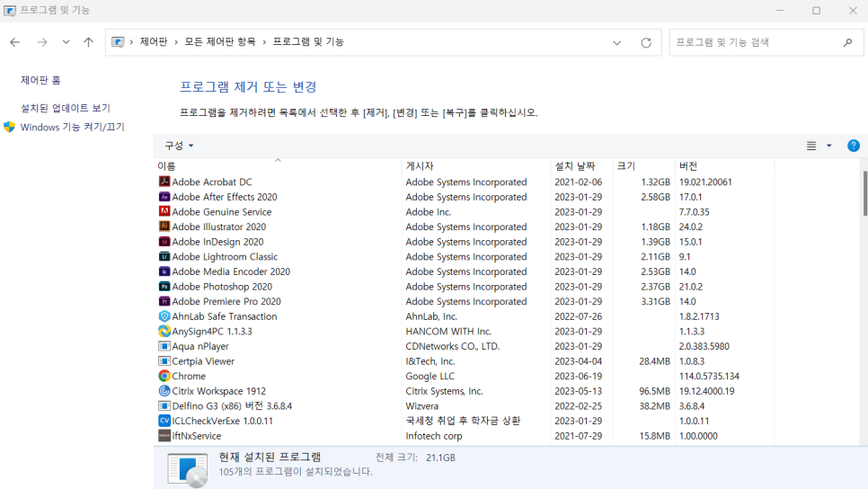The width and height of the screenshot is (868, 489).
Task: Click the vertical scrollbar thumb
Action: pos(864,193)
